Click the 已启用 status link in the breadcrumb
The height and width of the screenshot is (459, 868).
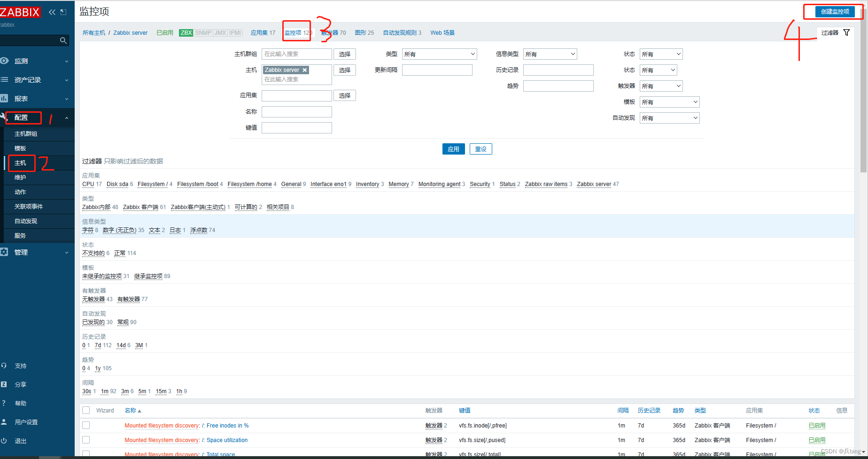point(165,33)
